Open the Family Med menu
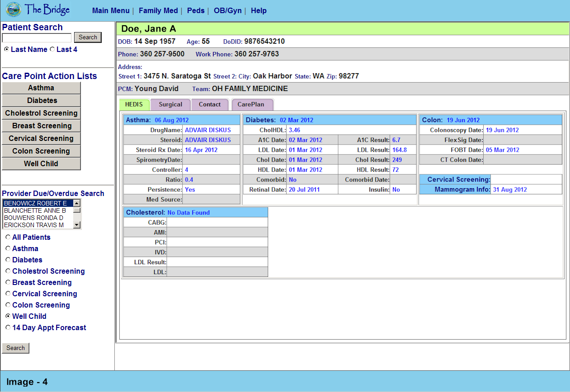Image resolution: width=570 pixels, height=392 pixels. tap(158, 10)
